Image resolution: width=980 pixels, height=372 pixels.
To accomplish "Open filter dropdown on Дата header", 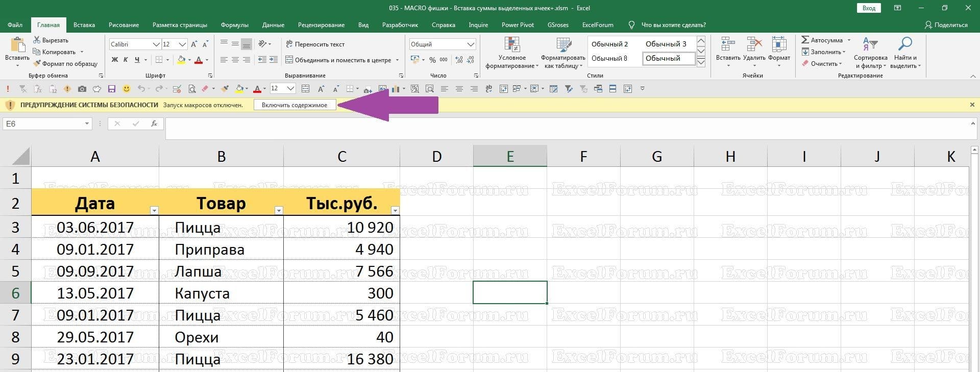I will [154, 210].
